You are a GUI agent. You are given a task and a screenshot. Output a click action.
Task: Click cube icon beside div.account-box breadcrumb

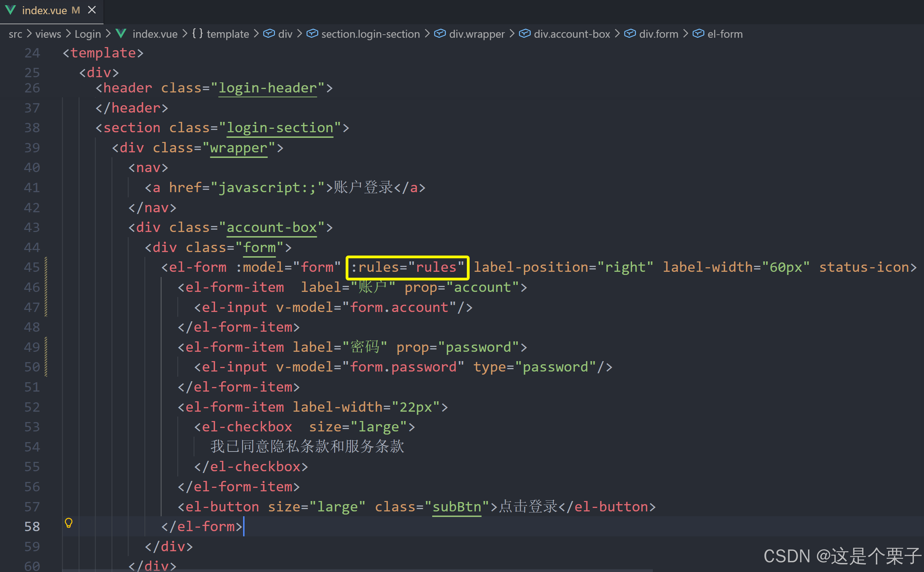coord(524,34)
